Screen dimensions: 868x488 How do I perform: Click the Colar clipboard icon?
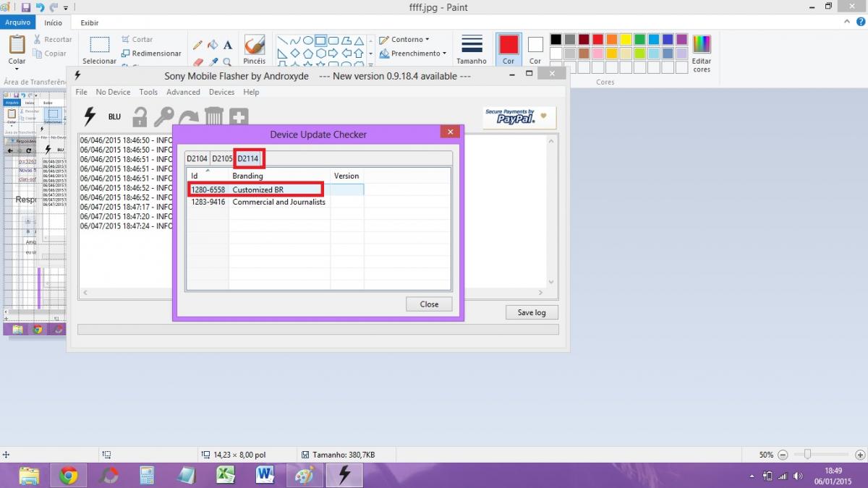coord(17,44)
